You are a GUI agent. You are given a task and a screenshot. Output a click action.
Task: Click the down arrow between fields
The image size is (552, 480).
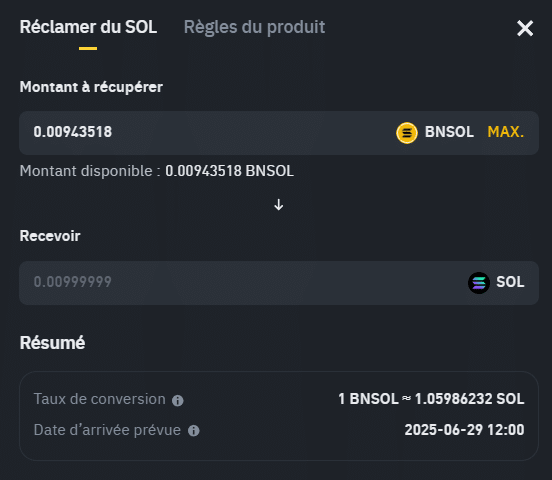point(278,205)
